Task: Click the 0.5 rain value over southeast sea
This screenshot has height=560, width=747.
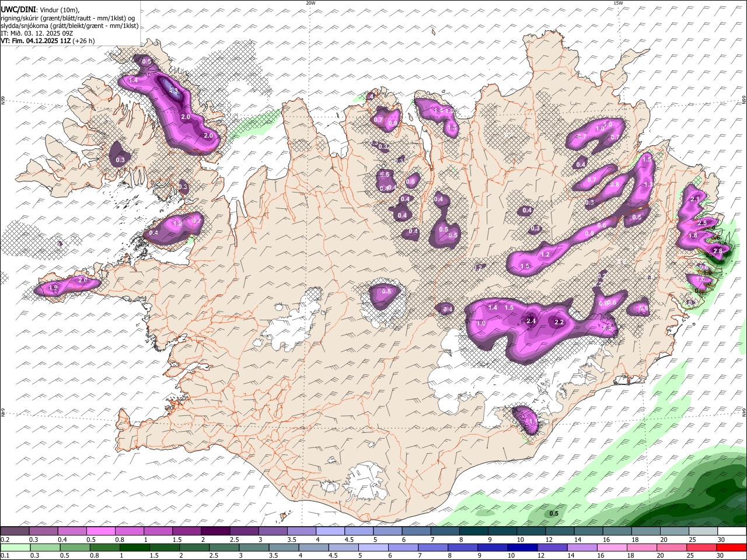Action: pyautogui.click(x=554, y=513)
